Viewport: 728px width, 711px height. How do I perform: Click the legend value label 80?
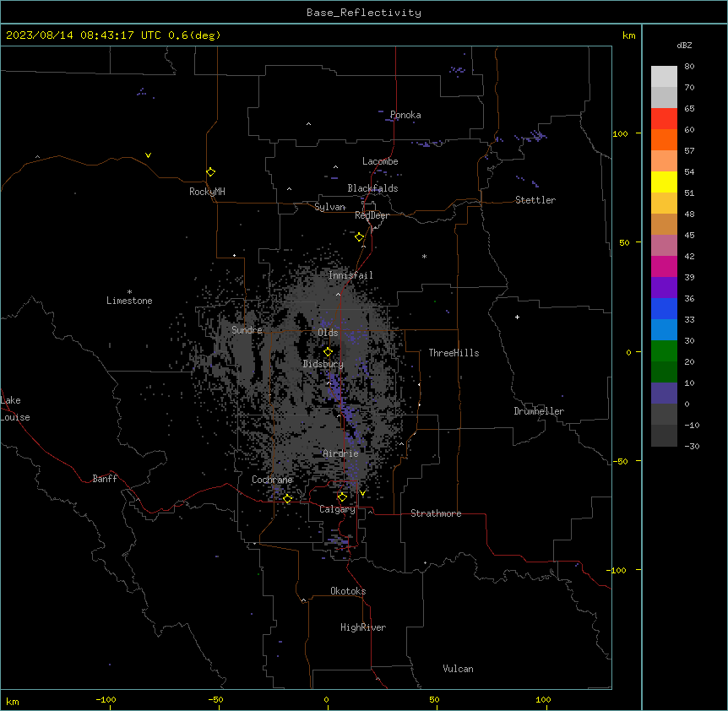click(689, 67)
